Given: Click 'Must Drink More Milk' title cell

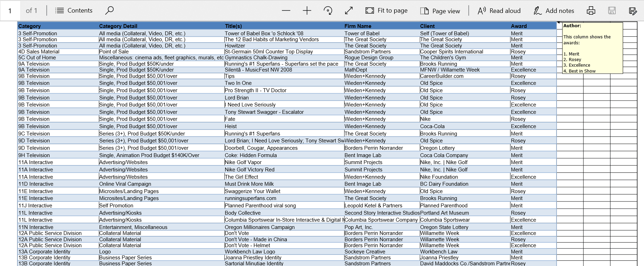Looking at the screenshot, I should click(x=249, y=184).
